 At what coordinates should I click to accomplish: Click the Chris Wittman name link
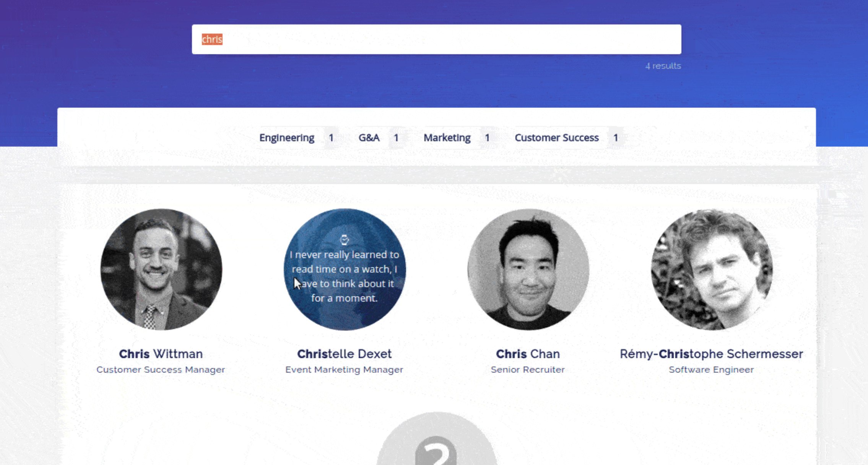click(x=161, y=354)
